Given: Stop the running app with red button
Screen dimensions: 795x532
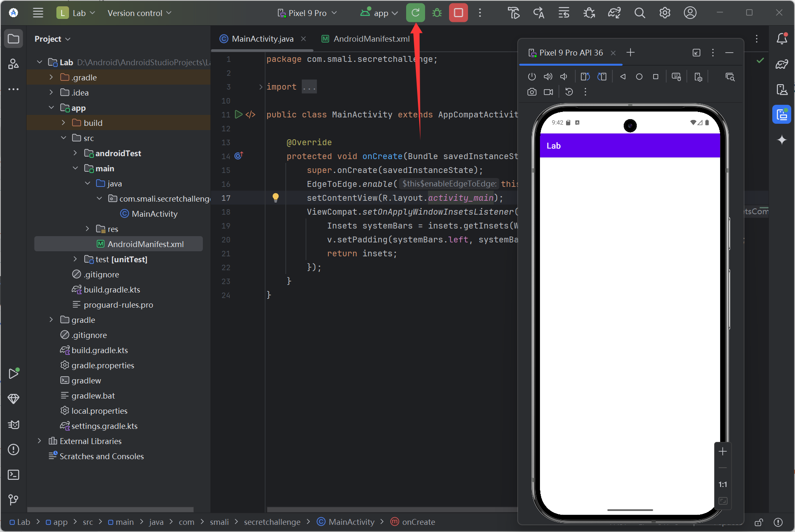Looking at the screenshot, I should coord(458,13).
